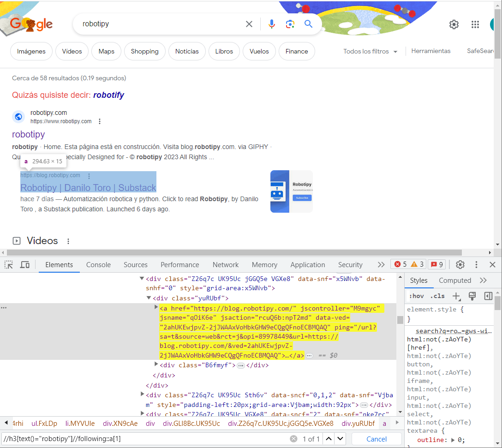Click the XPath search input field
The width and height of the screenshot is (502, 448).
click(x=138, y=438)
